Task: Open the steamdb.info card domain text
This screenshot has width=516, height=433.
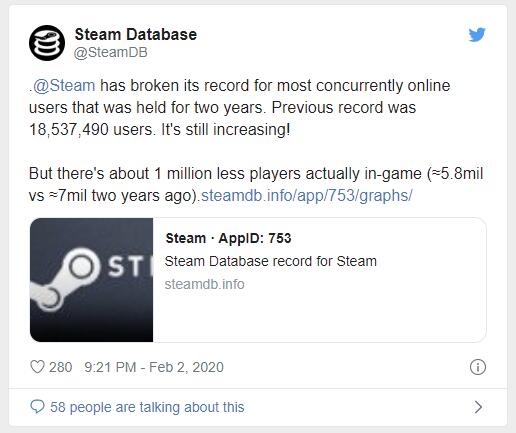Action: pyautogui.click(x=205, y=284)
